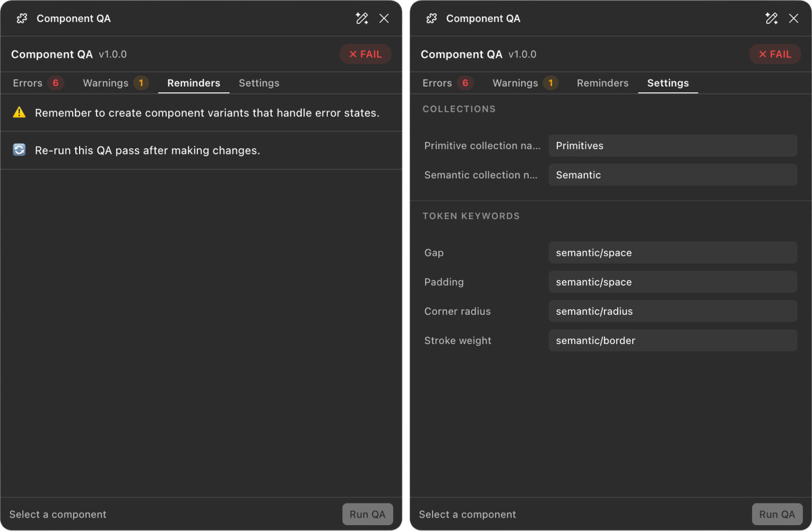Click the 'Primitive collection na...' label
This screenshot has width=812, height=531.
[x=482, y=145]
